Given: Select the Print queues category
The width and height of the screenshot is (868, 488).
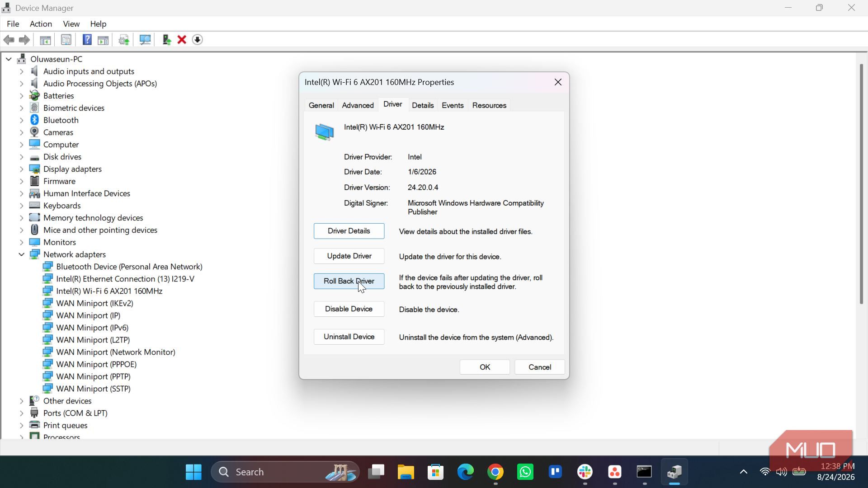Looking at the screenshot, I should (x=66, y=425).
